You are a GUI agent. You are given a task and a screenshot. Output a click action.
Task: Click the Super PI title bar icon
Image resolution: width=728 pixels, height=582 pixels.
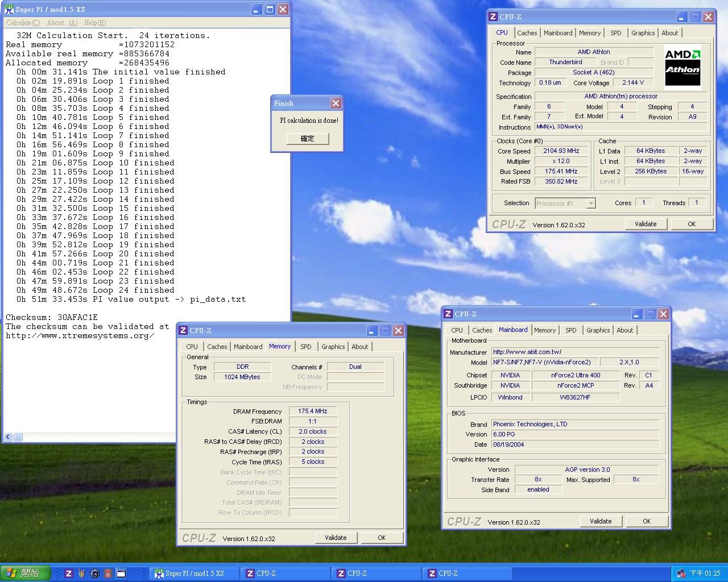click(9, 9)
